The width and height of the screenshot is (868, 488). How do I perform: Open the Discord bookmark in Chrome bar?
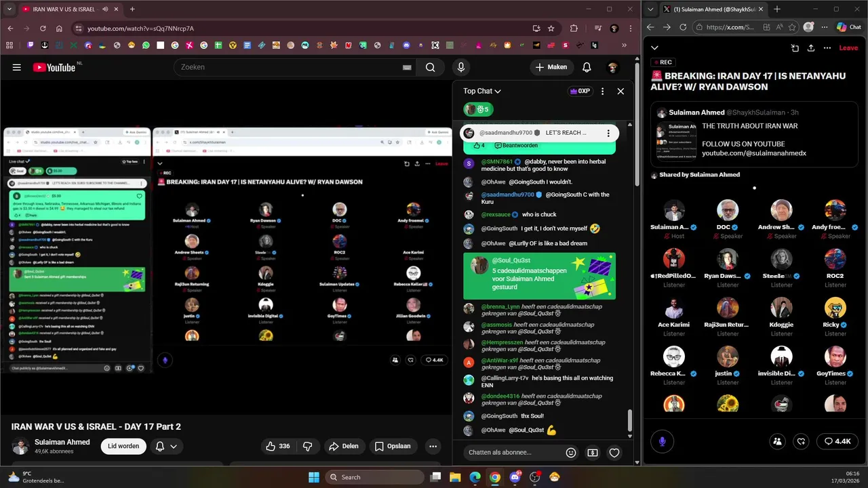[406, 45]
